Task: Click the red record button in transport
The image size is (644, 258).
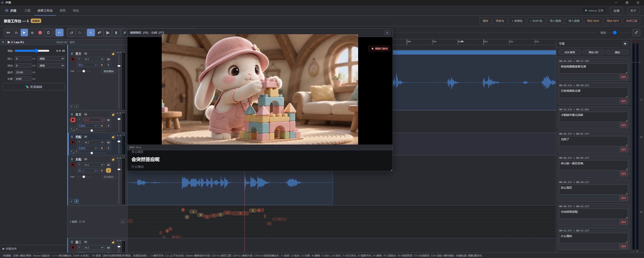Action: (x=40, y=33)
